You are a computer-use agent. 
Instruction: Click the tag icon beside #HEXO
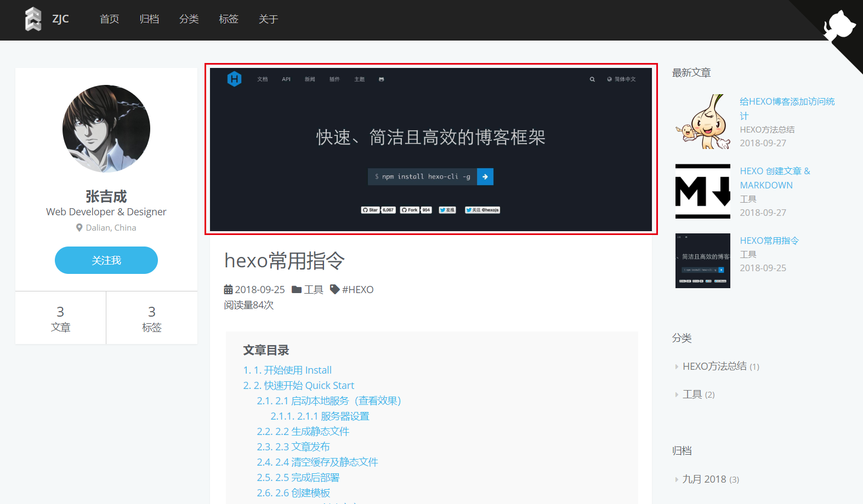pyautogui.click(x=334, y=289)
